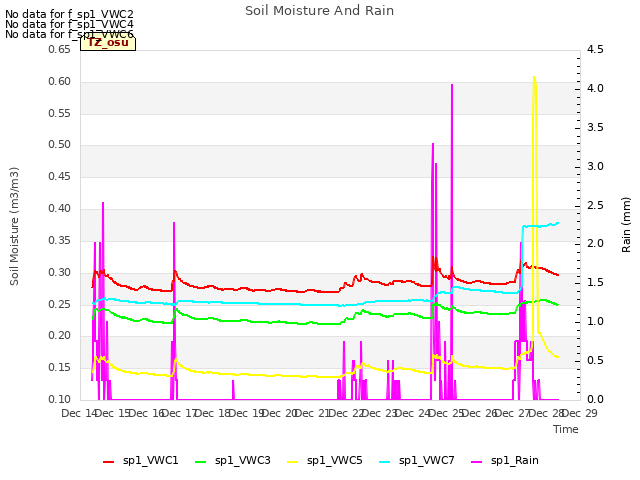Click the cyan sp1_VWC7 legend color line
640x480 pixels.
384,462
